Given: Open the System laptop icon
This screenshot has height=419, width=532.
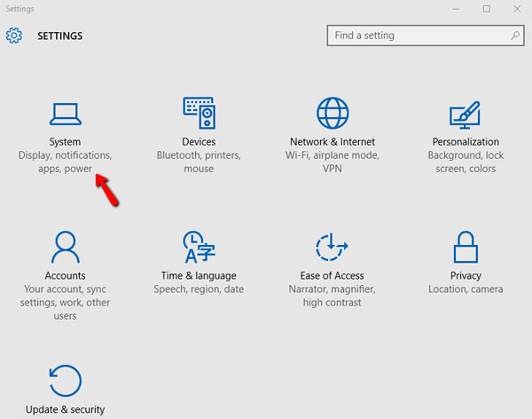Looking at the screenshot, I should point(65,115).
